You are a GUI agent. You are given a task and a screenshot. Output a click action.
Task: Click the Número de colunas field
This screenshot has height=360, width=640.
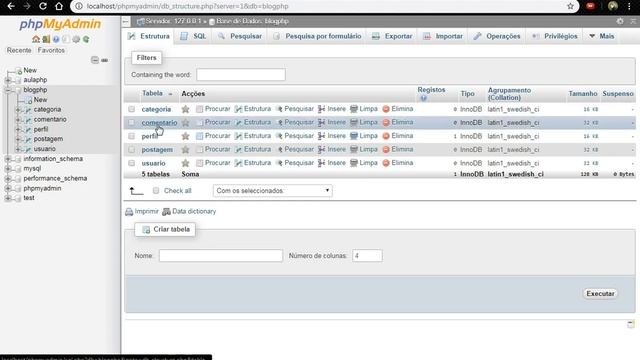click(367, 256)
